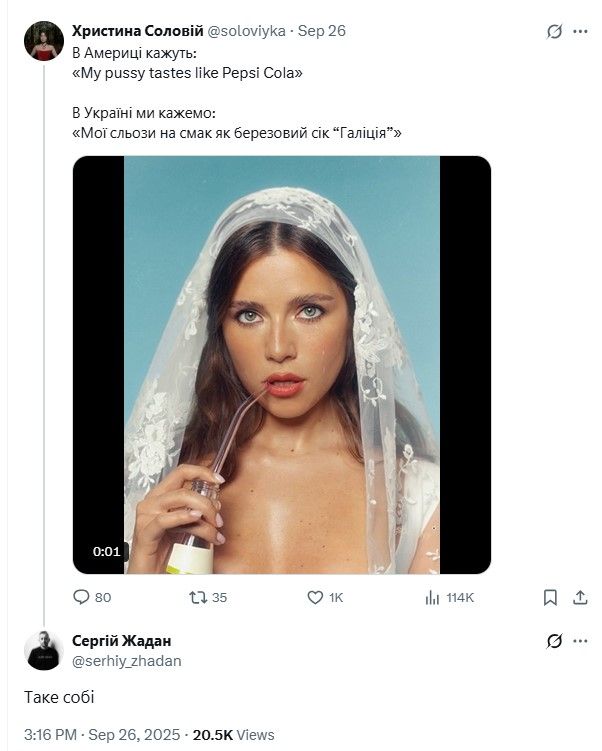Screen dimensions: 602x751
Task: Click the share icon under the video
Action: pyautogui.click(x=580, y=597)
